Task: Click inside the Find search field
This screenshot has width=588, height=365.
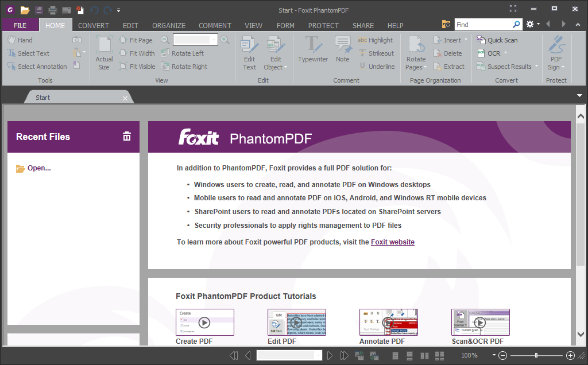Action: pyautogui.click(x=483, y=24)
